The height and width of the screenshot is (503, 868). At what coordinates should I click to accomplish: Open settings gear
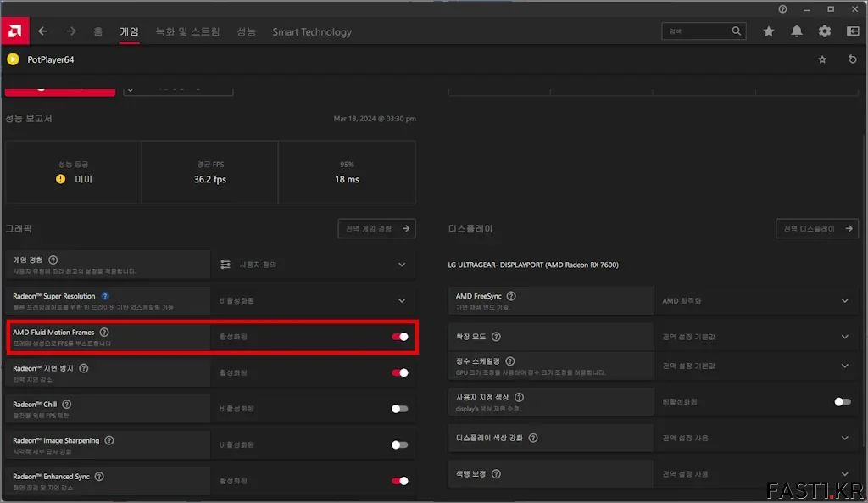click(824, 31)
